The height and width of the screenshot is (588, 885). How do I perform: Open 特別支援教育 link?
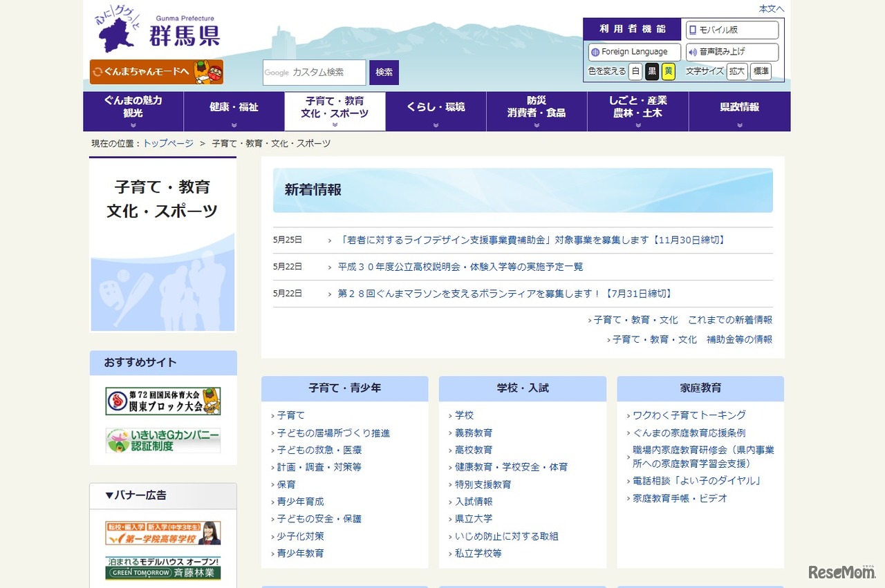tap(483, 484)
